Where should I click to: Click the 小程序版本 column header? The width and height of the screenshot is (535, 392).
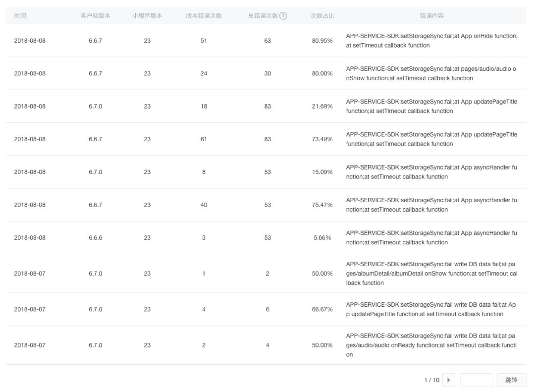pyautogui.click(x=148, y=16)
